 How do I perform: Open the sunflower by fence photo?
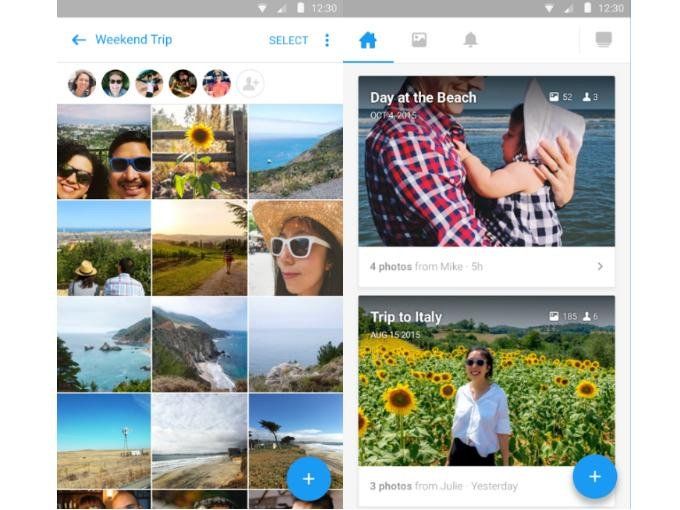[x=199, y=151]
